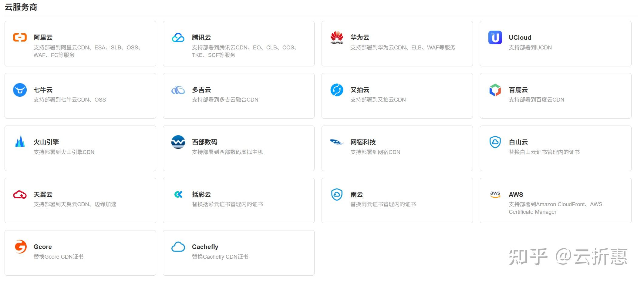The width and height of the screenshot is (644, 282).
Task: Click the AWS smile logo
Action: click(495, 194)
